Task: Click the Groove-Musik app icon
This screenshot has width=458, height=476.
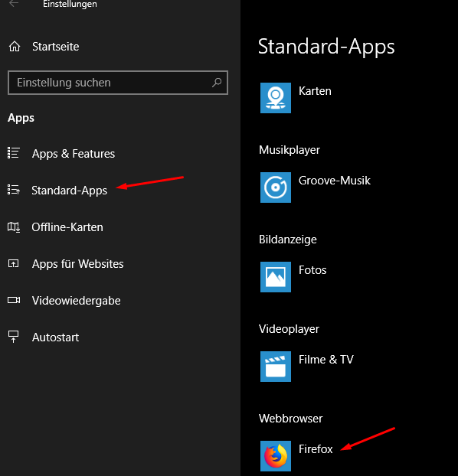Action: 276,187
